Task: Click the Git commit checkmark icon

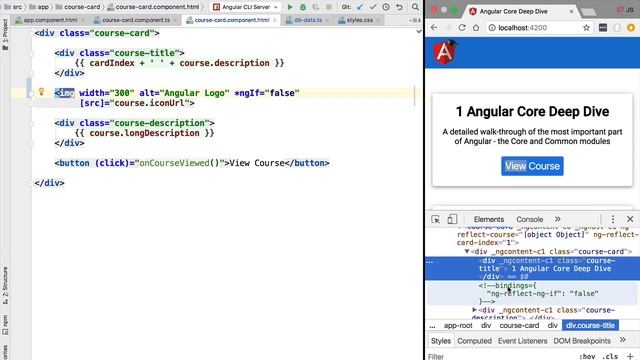Action: tap(373, 7)
